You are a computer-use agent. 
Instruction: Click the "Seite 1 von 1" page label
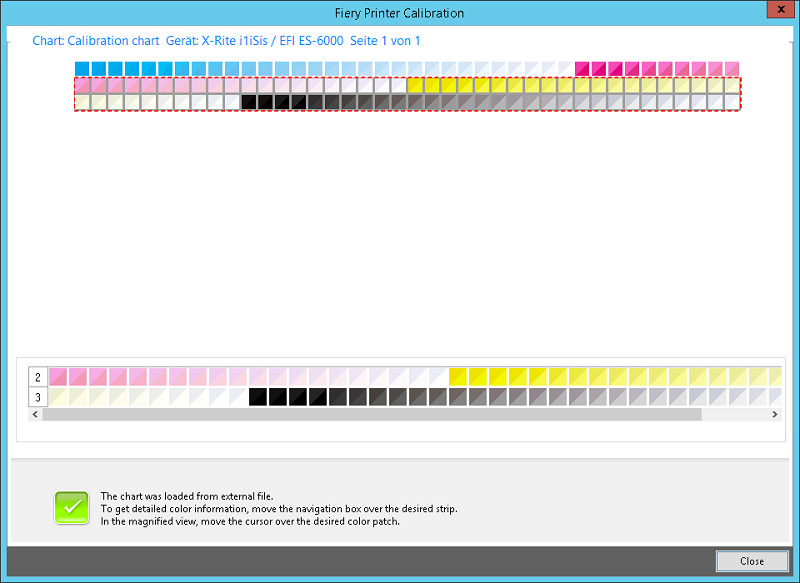coord(385,40)
